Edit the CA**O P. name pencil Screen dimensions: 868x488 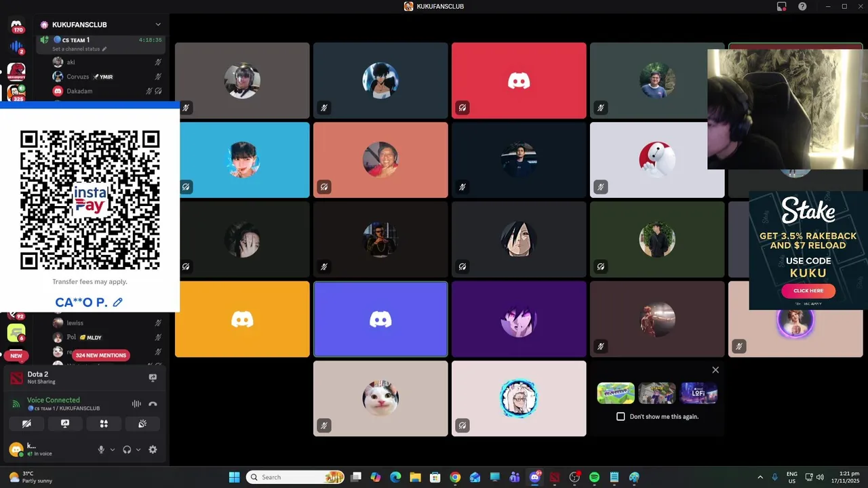[117, 302]
